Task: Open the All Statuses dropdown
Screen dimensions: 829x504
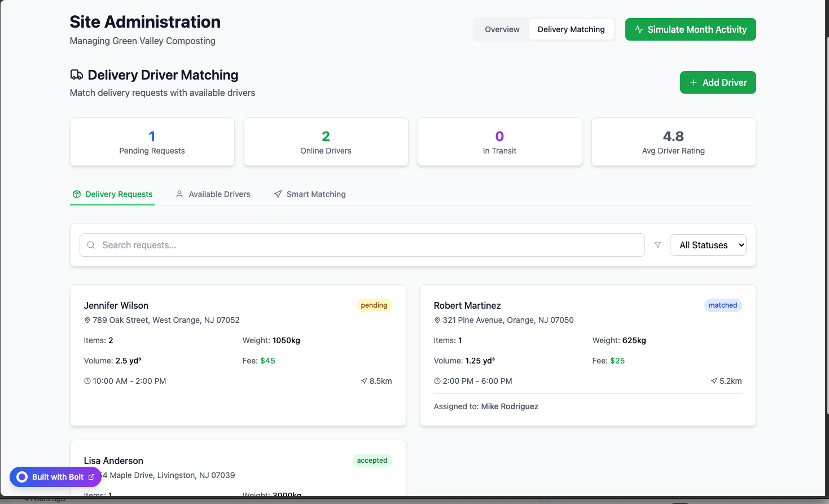Action: pos(708,245)
